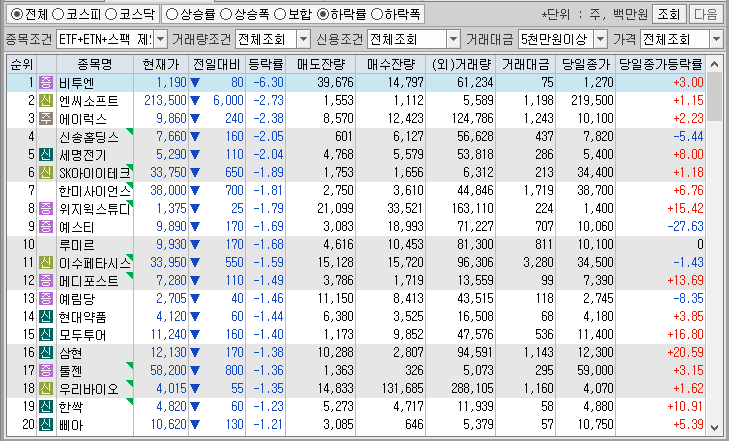Click the down arrow in 비투엔 row

point(195,83)
